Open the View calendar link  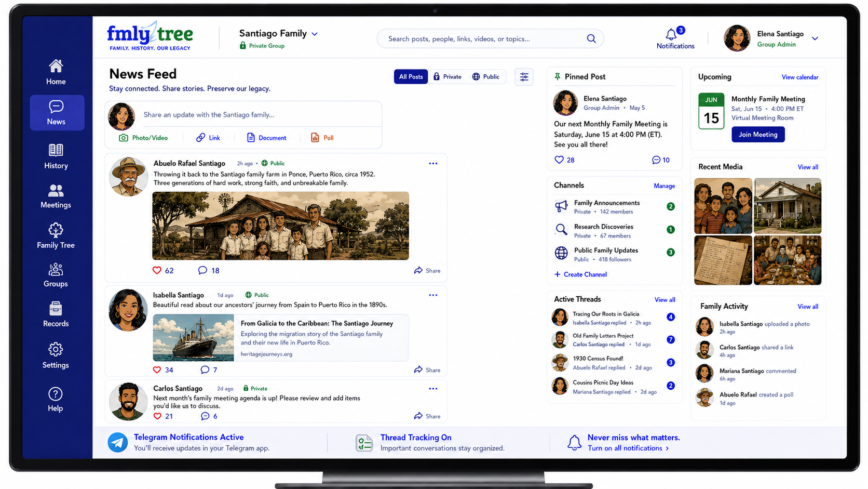800,77
